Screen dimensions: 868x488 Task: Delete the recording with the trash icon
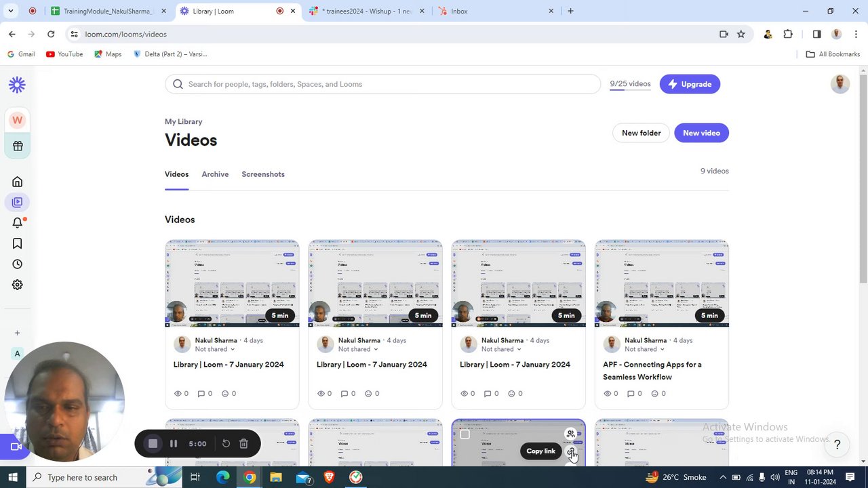coord(244,444)
